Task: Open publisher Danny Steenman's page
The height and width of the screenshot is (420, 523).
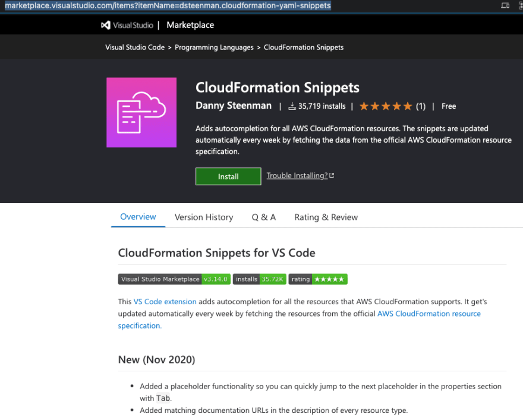Action: (234, 106)
